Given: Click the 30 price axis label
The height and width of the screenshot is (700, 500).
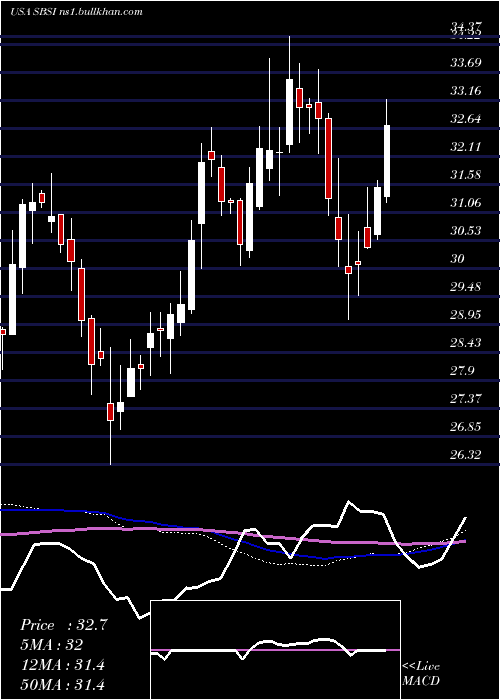Looking at the screenshot, I should [x=458, y=259].
